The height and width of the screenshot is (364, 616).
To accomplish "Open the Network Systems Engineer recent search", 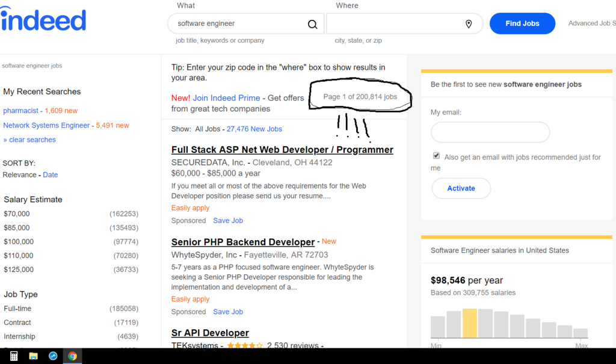I will coord(46,125).
